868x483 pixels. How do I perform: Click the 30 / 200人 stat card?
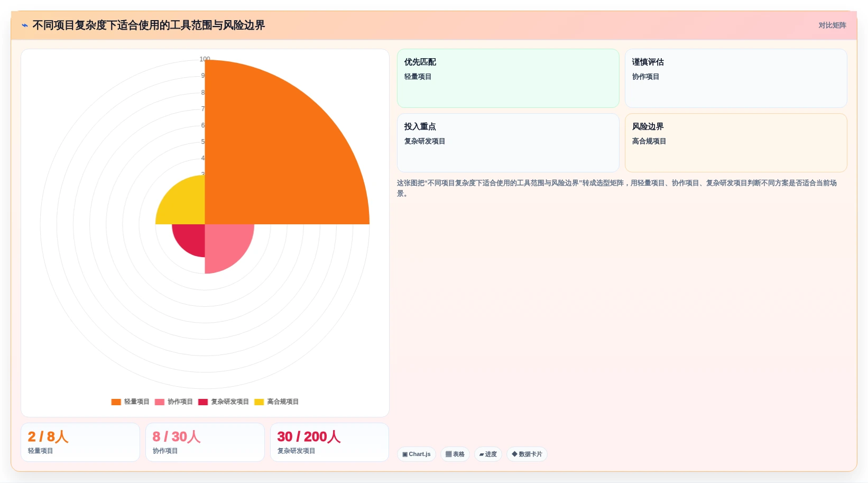point(330,442)
